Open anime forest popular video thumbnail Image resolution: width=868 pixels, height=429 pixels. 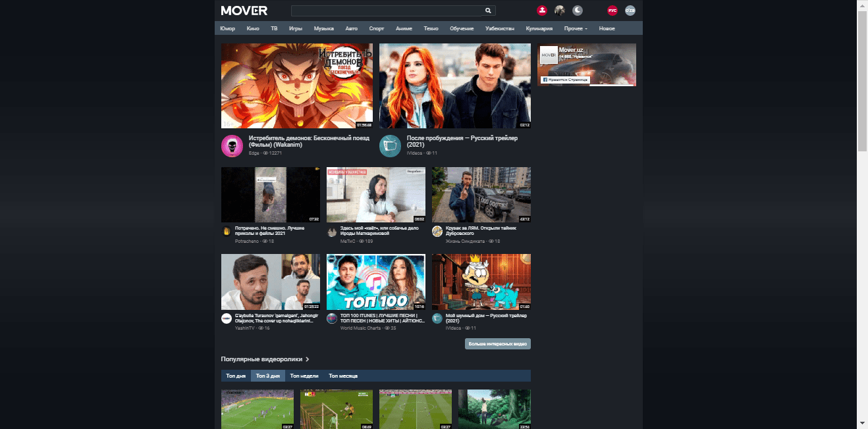(x=495, y=409)
